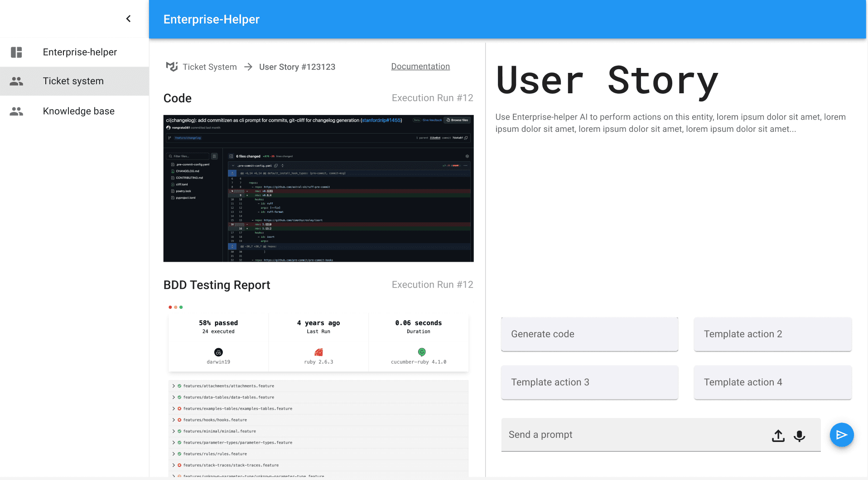Click the Generate code button

tap(589, 334)
